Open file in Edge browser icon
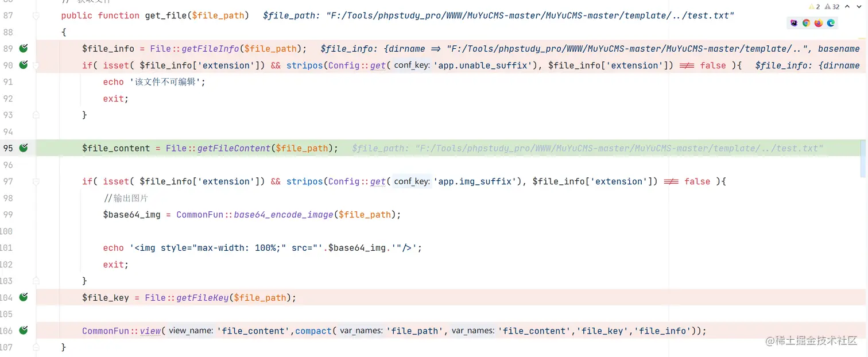 tap(831, 23)
